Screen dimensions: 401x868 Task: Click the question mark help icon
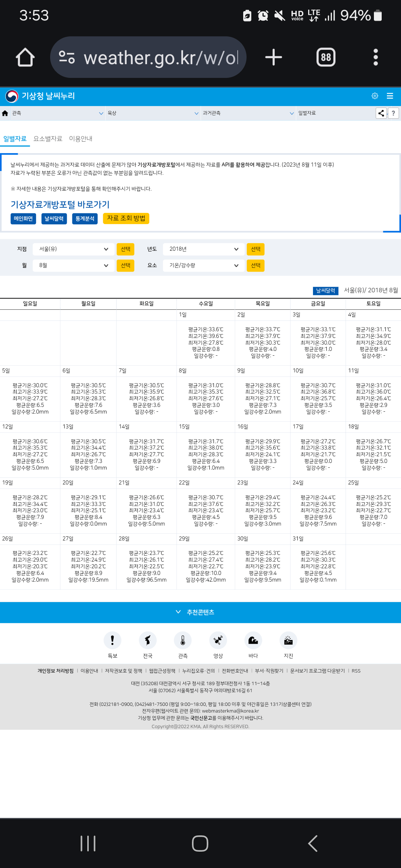[393, 113]
